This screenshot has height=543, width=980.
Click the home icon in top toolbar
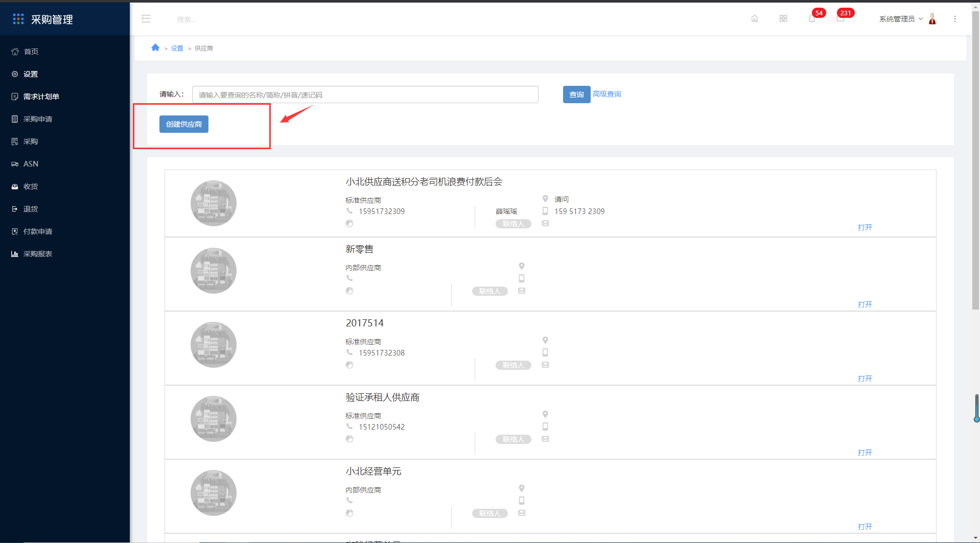(x=755, y=19)
